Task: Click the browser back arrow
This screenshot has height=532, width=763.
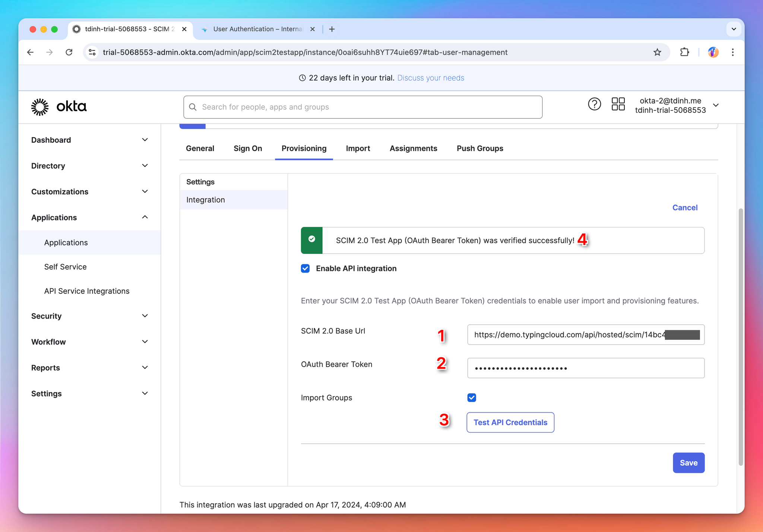Action: click(31, 52)
